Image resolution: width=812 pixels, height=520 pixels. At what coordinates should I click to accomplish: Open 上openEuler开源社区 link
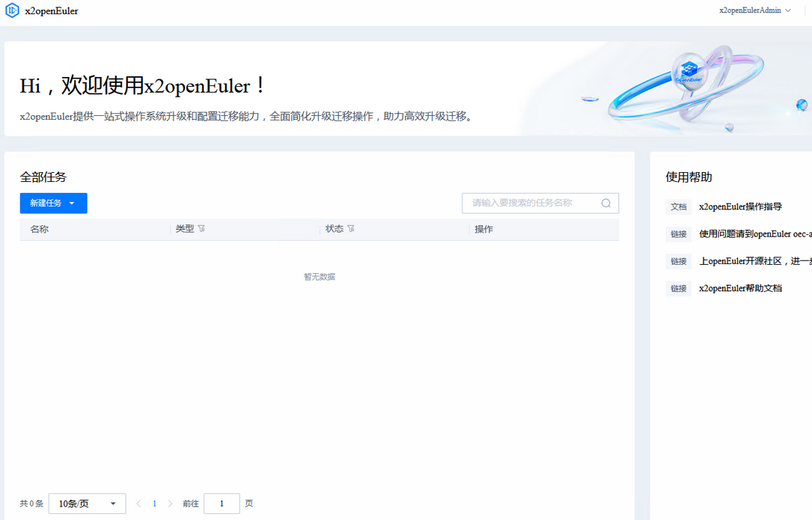point(755,261)
